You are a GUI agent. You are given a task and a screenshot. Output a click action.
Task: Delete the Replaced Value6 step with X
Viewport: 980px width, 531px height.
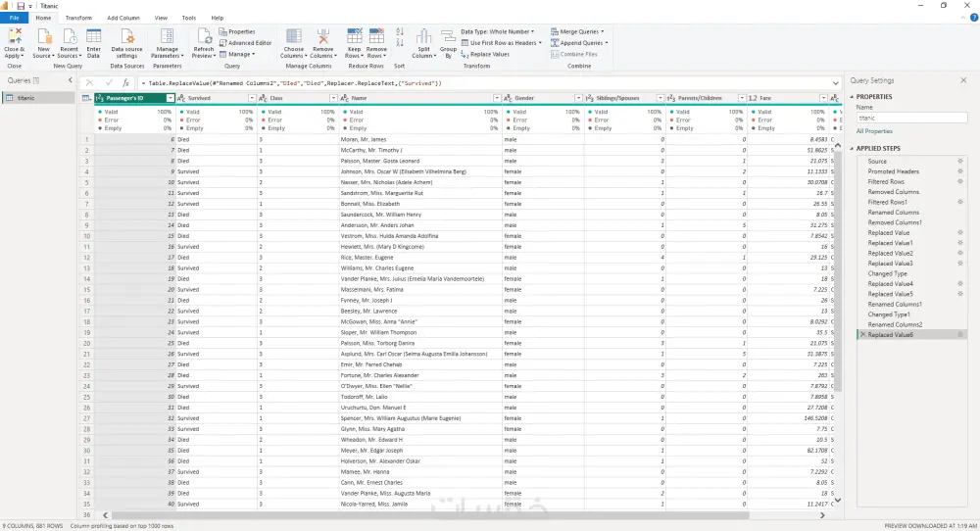pos(862,335)
